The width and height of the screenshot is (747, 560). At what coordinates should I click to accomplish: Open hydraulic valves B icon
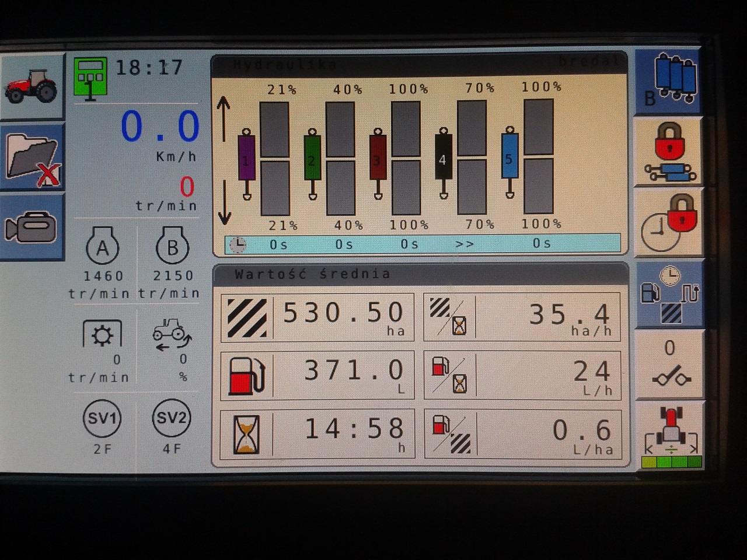pos(668,80)
